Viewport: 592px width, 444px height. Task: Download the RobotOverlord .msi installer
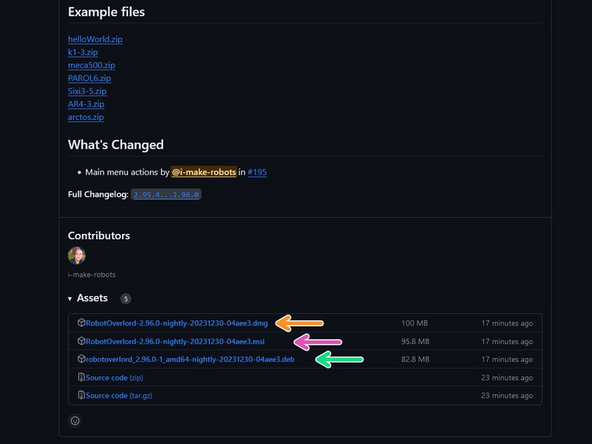coord(175,341)
